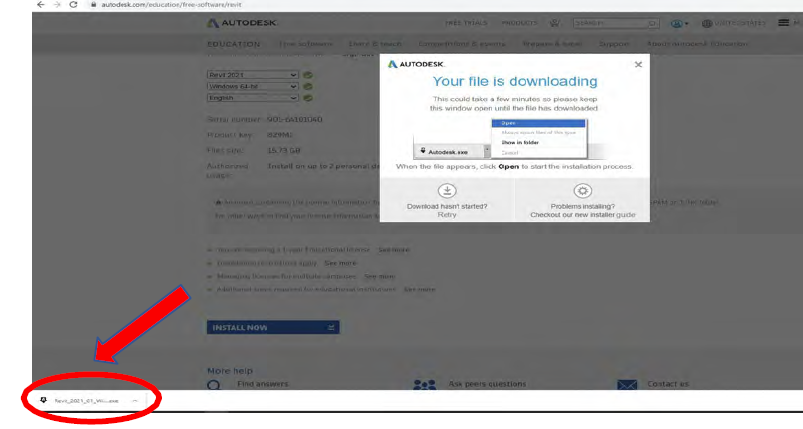
Task: Close the file downloading dialog
Action: tap(639, 64)
